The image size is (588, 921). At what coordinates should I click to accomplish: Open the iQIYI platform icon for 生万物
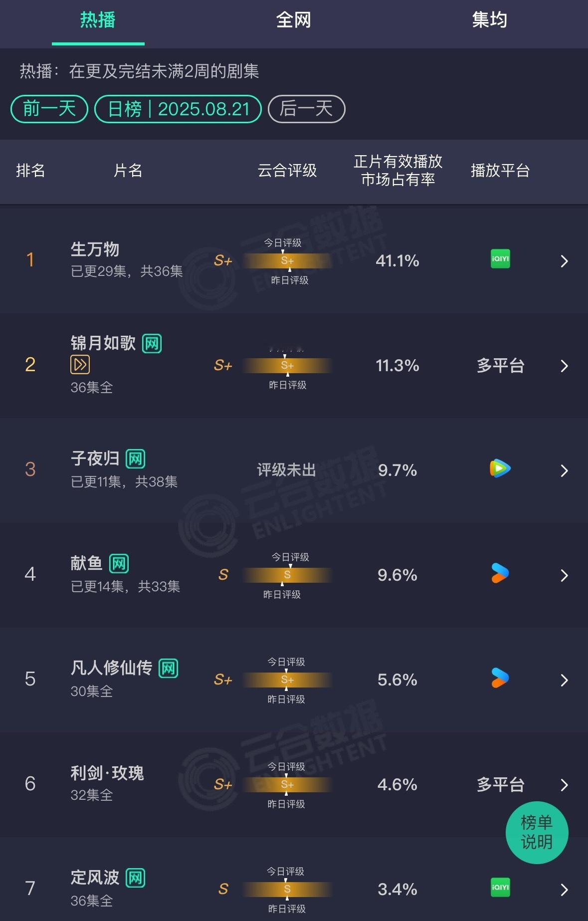(500, 259)
